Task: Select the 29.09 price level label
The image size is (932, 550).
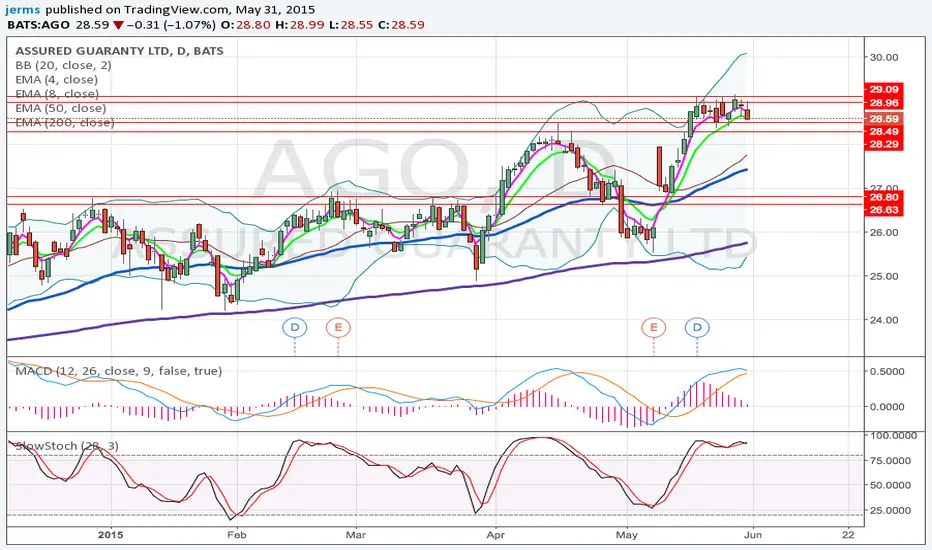Action: (884, 89)
